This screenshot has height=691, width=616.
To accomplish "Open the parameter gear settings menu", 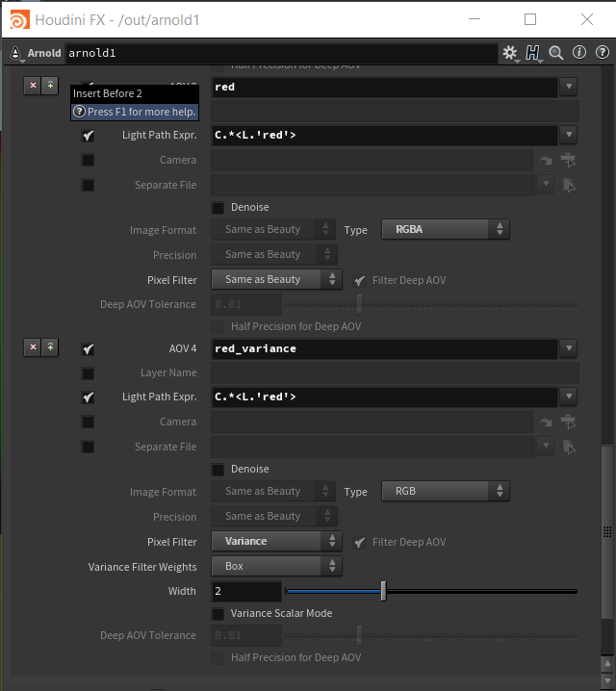I will click(510, 53).
